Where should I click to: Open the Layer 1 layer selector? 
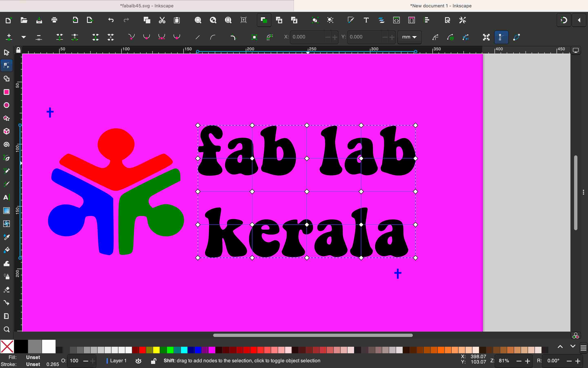[117, 361]
